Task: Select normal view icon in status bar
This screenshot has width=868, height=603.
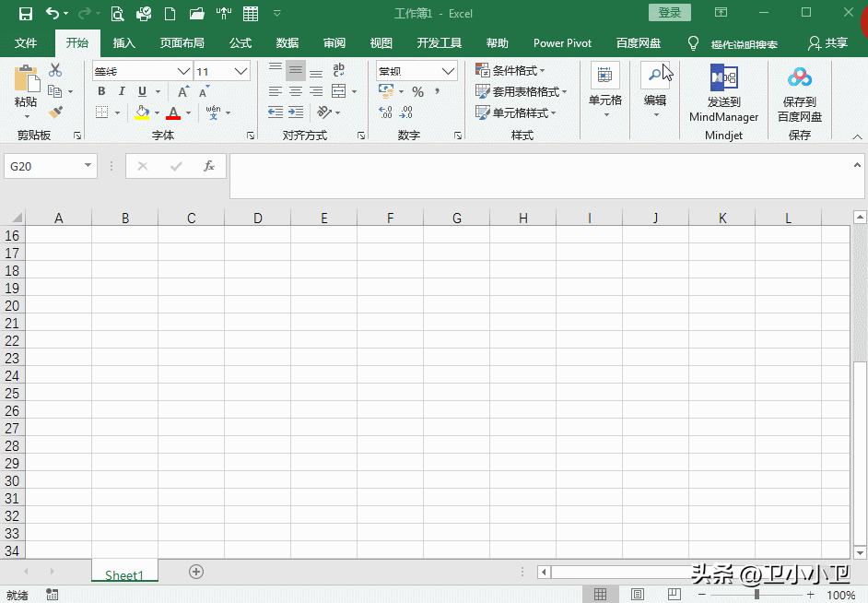Action: (600, 594)
